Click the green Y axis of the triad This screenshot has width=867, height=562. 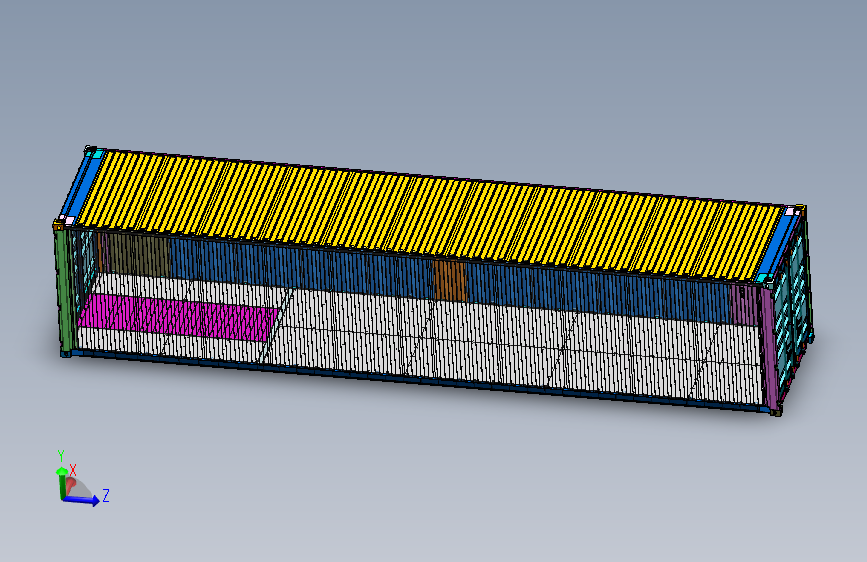pos(61,483)
